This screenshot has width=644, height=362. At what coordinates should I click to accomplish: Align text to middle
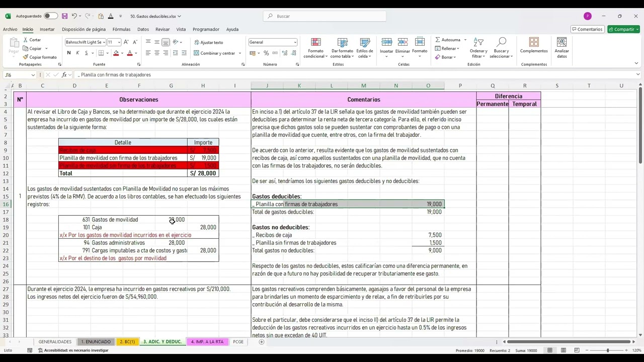pos(157,42)
